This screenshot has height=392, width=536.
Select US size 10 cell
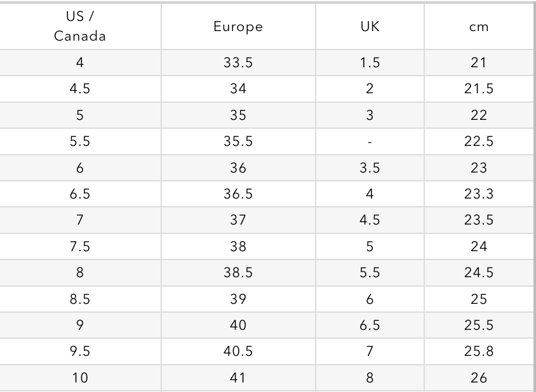click(80, 378)
